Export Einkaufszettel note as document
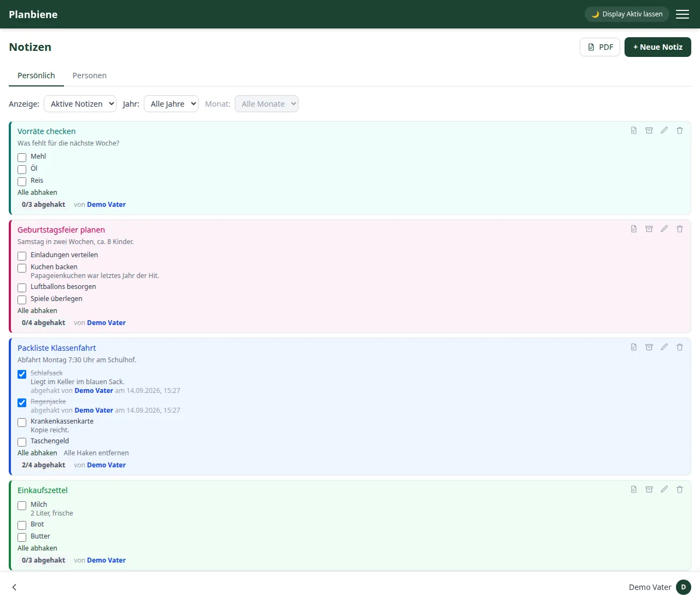 pyautogui.click(x=634, y=489)
